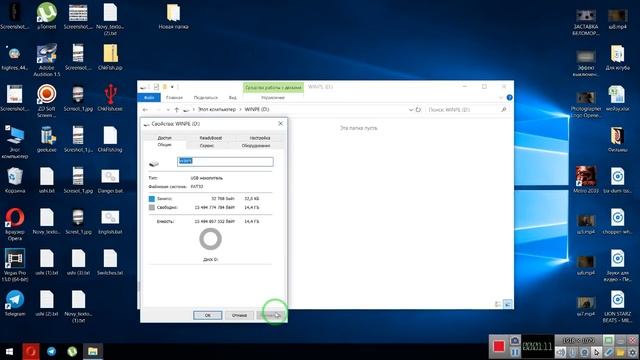
Task: Select the Общие properties tab
Action: point(164,145)
